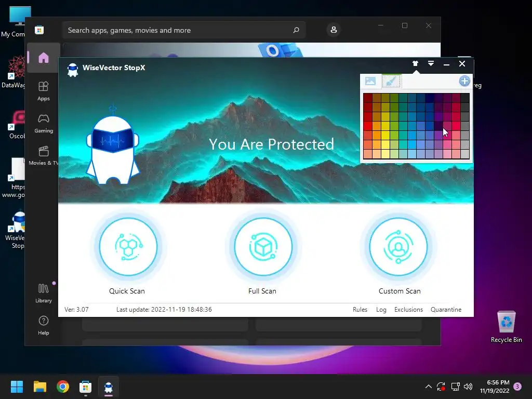Select the Recycle Bin desktop icon
This screenshot has height=399, width=532.
pyautogui.click(x=506, y=327)
